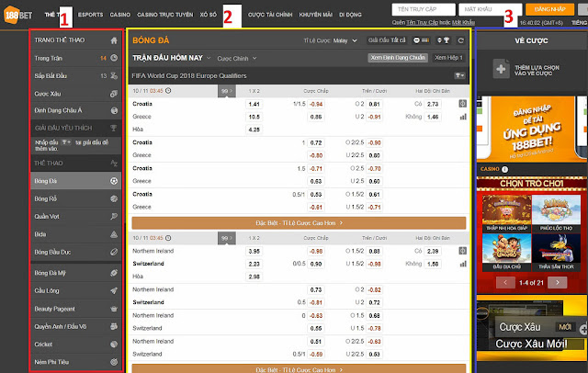The width and height of the screenshot is (588, 373).
Task: Click the forgot Mật Khẩu link
Action: [x=463, y=22]
